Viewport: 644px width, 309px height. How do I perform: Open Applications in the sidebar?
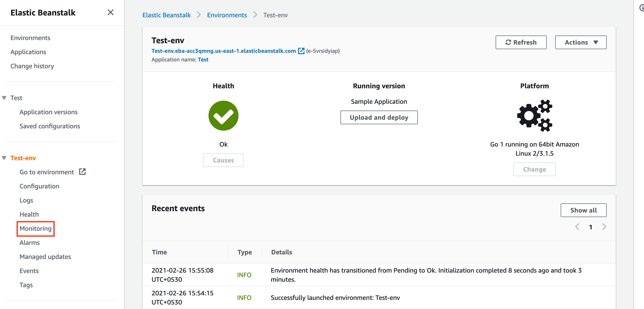coord(28,52)
